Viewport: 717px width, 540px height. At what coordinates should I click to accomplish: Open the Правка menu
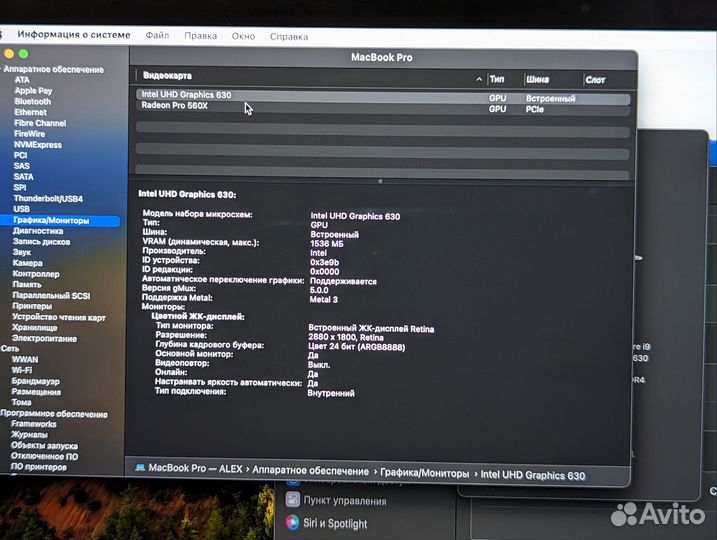pyautogui.click(x=200, y=36)
